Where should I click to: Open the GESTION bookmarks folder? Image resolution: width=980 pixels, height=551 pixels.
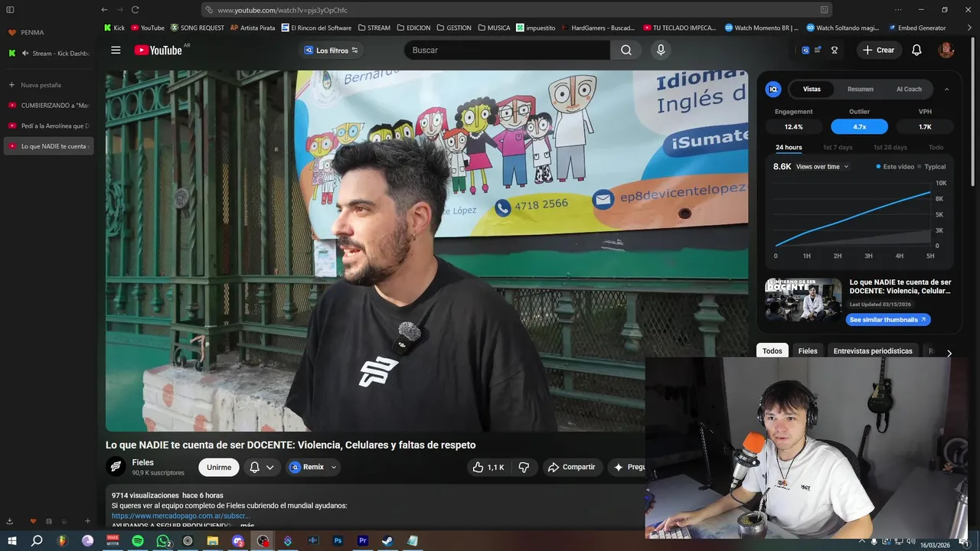coord(454,28)
